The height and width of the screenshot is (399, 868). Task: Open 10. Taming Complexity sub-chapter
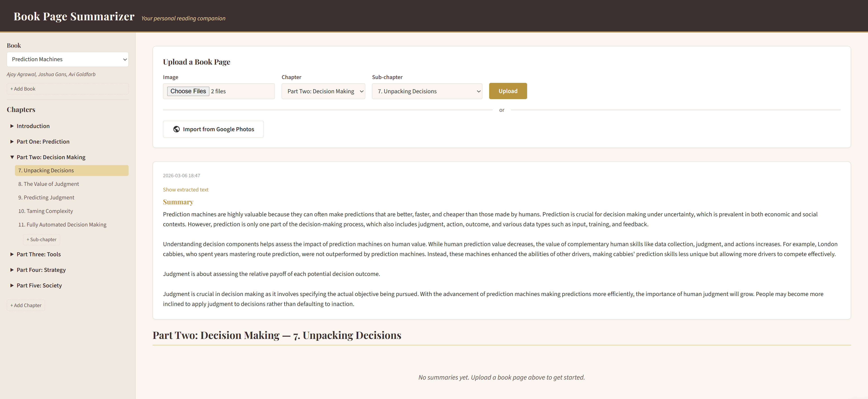pos(45,211)
